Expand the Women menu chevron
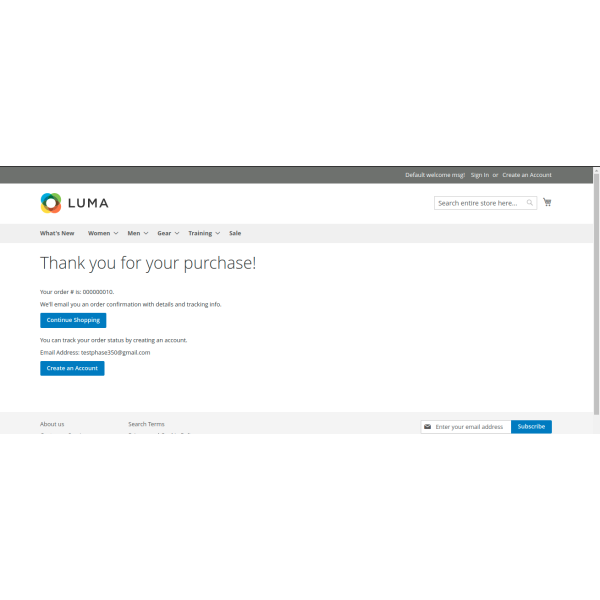Viewport: 600px width, 600px height. (x=116, y=233)
